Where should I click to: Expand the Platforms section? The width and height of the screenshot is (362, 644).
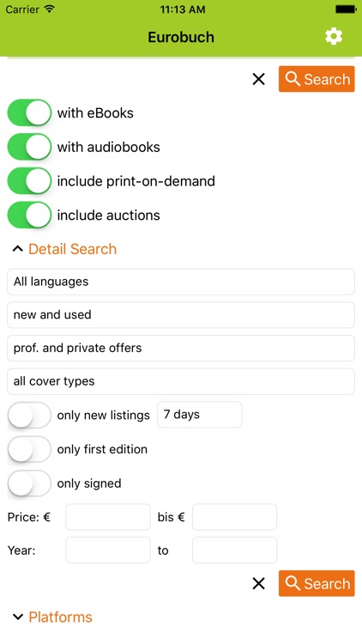tap(18, 617)
